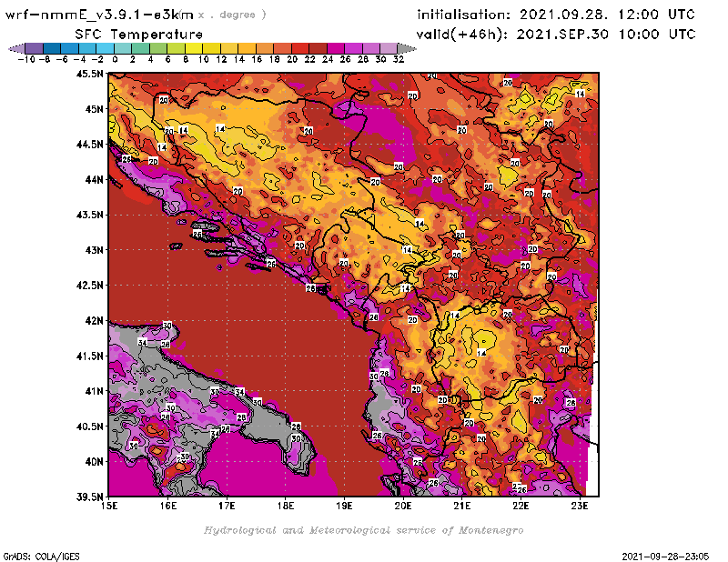
Task: Click the latitude label '43.5N'
Action: (x=89, y=215)
